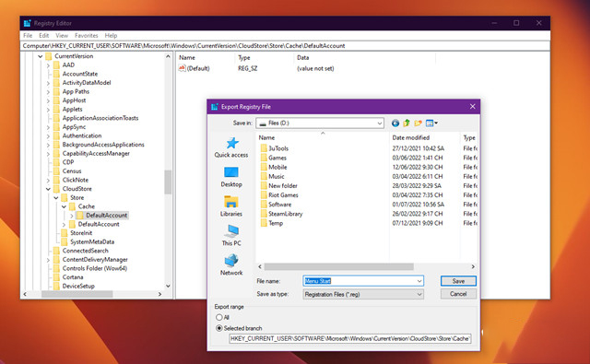
Task: Open Network in dialog sidebar
Action: [231, 265]
